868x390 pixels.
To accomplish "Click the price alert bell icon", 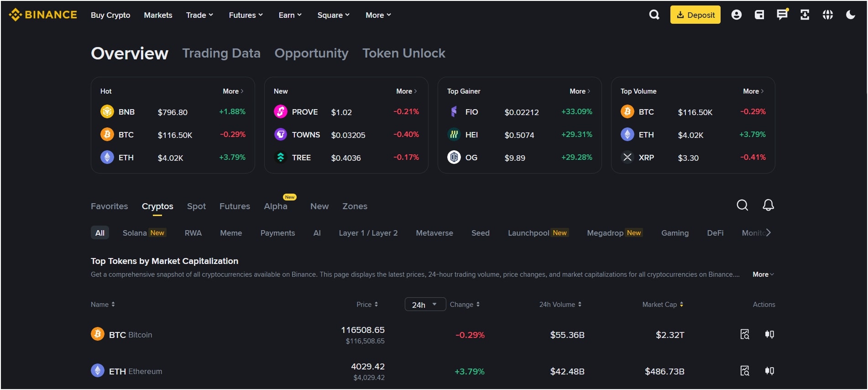I will [x=768, y=206].
